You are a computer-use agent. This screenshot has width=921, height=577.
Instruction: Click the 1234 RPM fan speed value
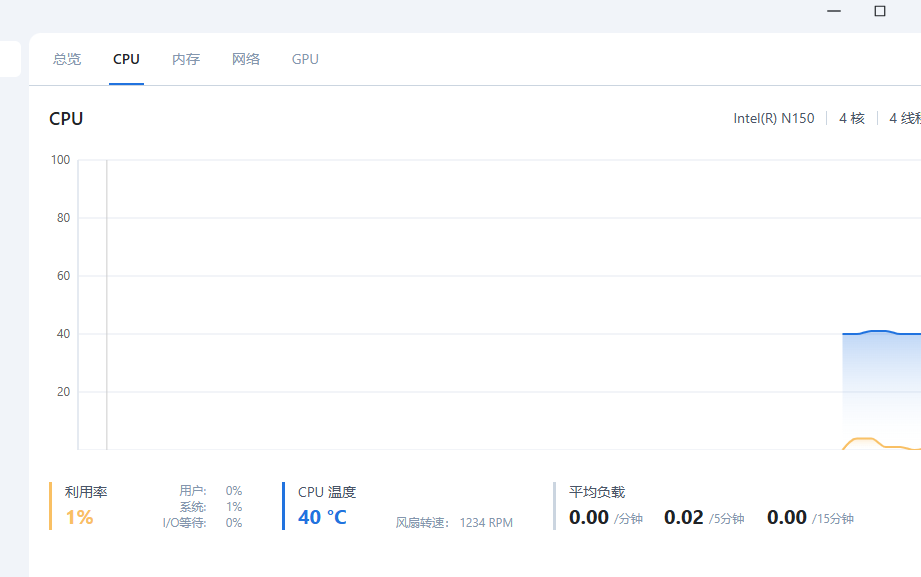486,522
